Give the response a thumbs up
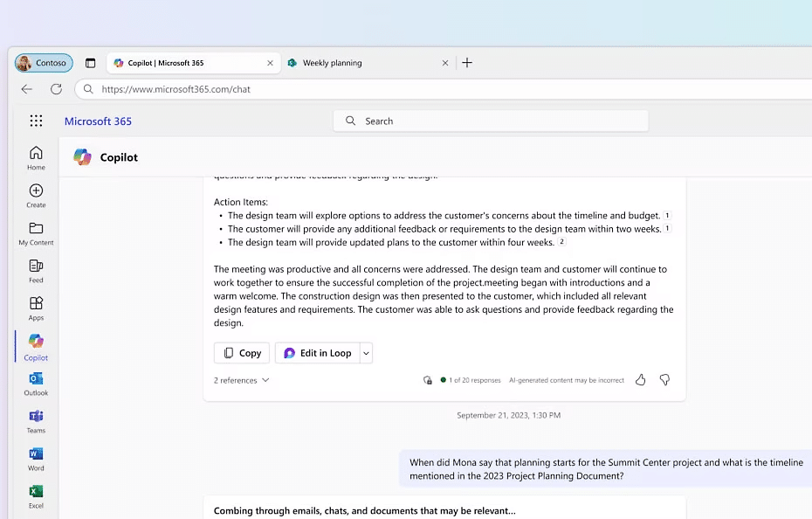812x519 pixels. 641,380
